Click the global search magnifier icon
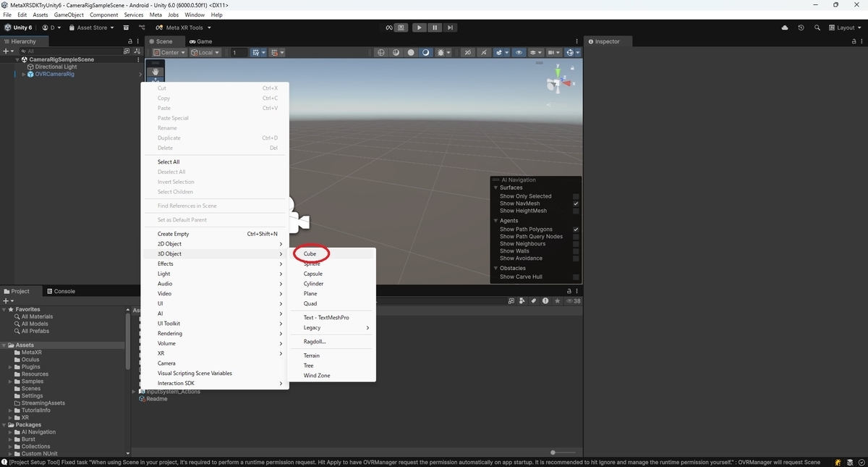This screenshot has width=868, height=467. click(817, 28)
